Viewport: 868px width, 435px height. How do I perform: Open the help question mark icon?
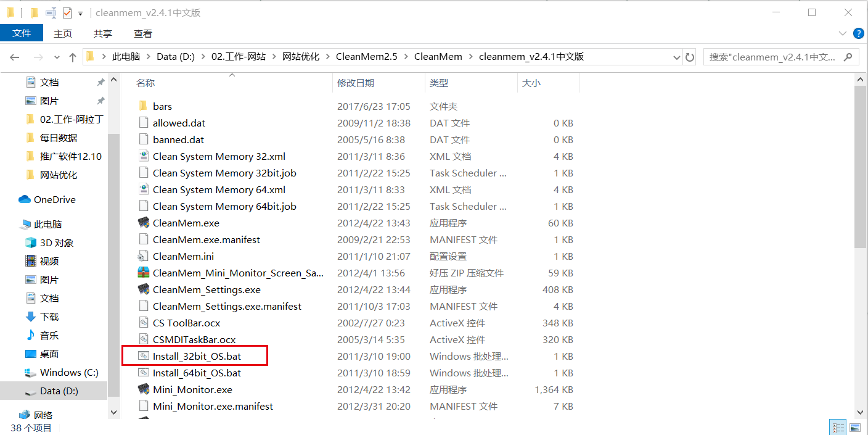tap(858, 33)
